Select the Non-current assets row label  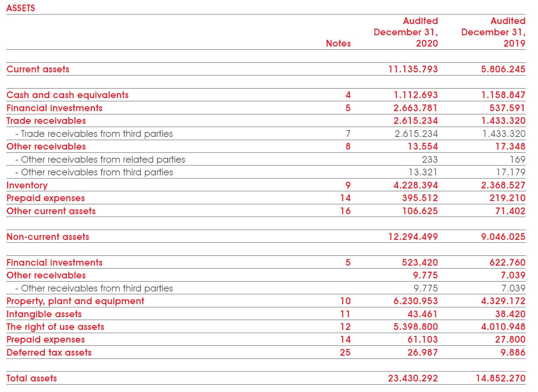coord(48,237)
